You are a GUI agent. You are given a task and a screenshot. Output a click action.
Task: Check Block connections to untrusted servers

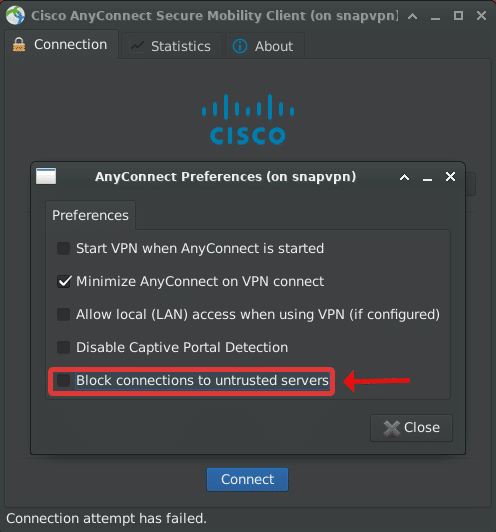tap(63, 380)
